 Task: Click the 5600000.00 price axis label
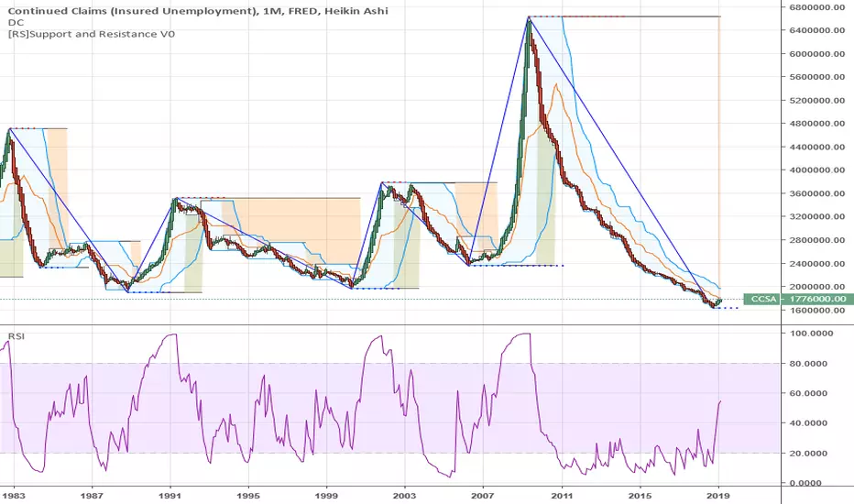click(x=817, y=77)
